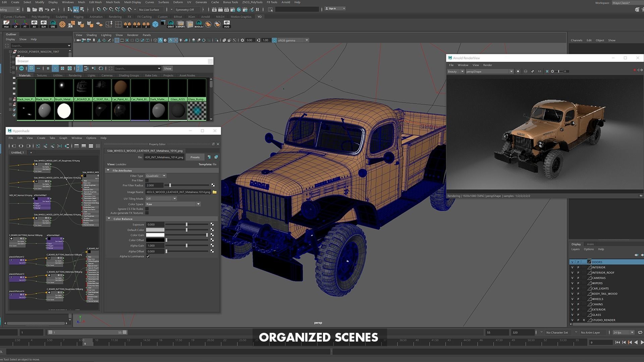Switch to the Textures tab in Browser
644x362 pixels.
[x=42, y=75]
